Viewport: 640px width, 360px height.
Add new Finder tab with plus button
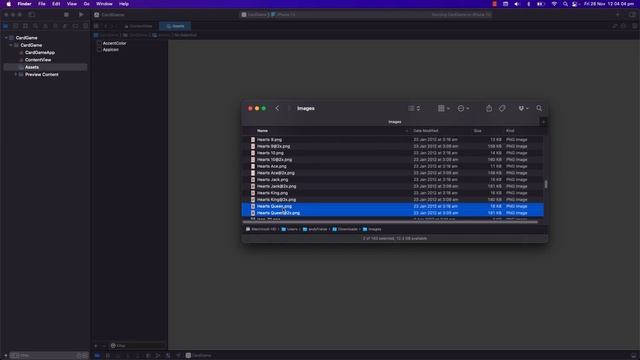pyautogui.click(x=543, y=122)
